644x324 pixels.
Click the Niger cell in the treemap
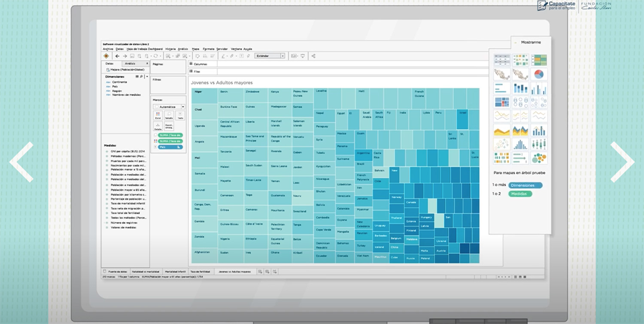point(205,96)
